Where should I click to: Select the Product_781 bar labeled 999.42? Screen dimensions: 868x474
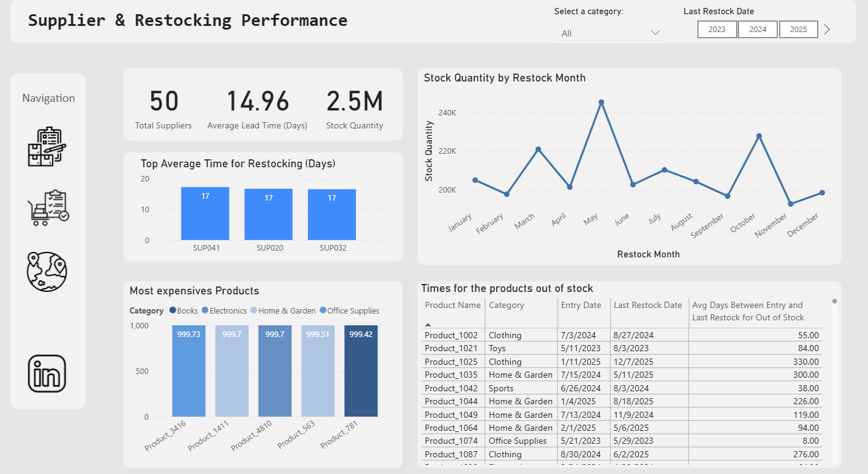[x=361, y=371]
